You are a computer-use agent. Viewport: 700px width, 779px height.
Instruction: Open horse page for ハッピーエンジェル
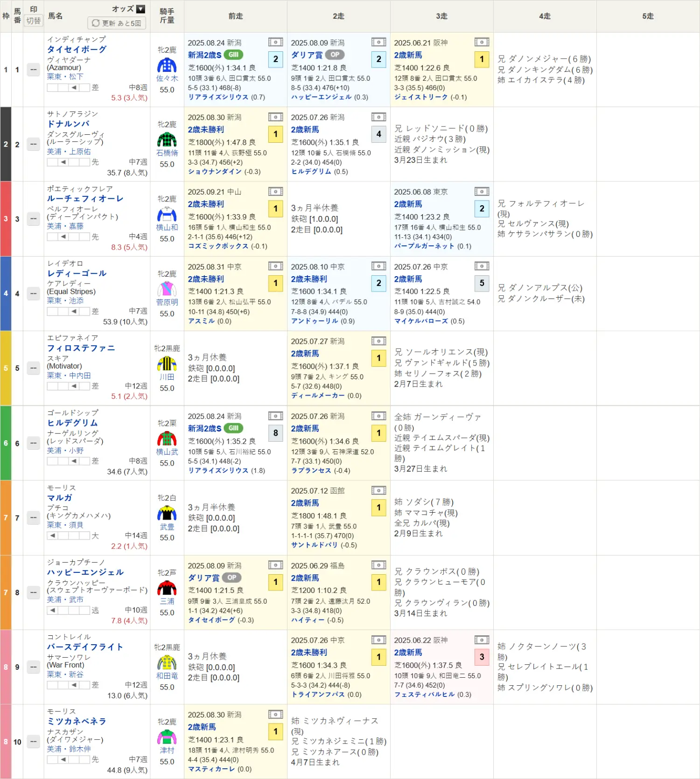click(85, 572)
